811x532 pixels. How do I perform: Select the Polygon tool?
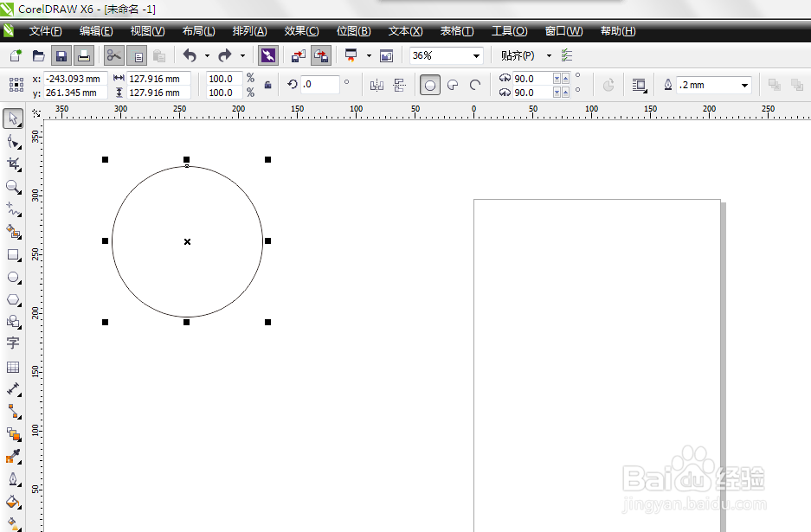(13, 300)
